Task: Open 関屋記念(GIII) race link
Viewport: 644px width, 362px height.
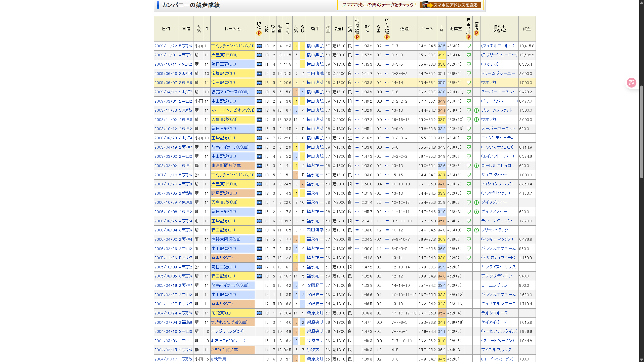Action: (224, 193)
